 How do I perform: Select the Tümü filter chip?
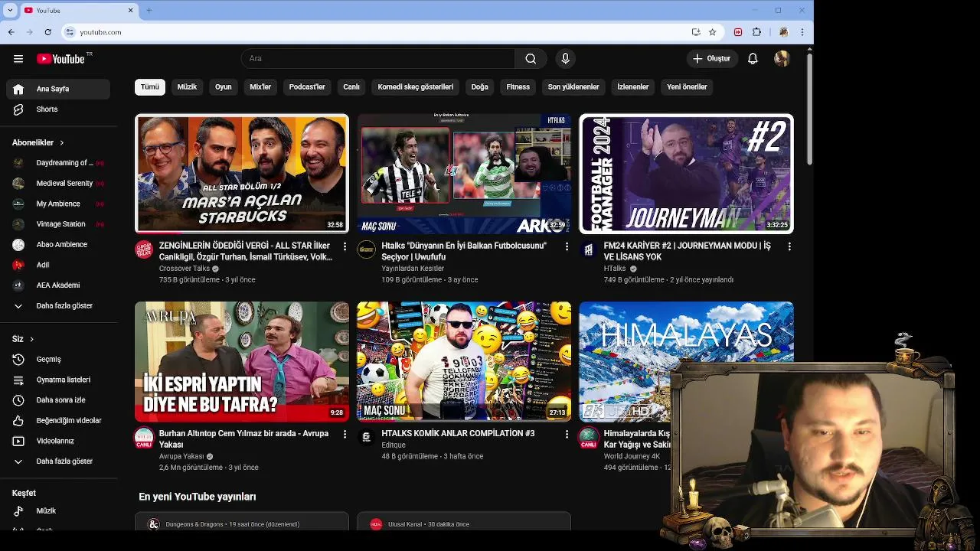(150, 87)
